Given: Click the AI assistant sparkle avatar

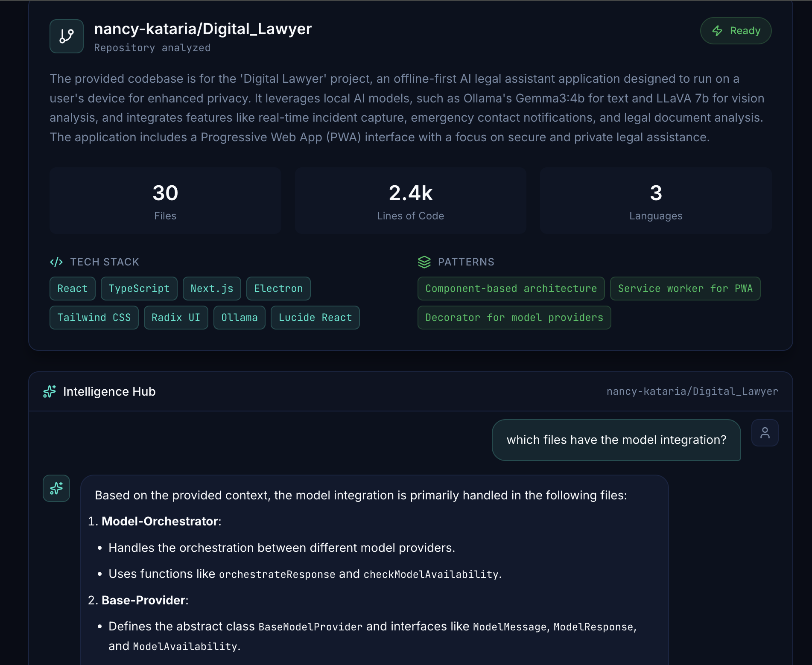Looking at the screenshot, I should [x=56, y=488].
